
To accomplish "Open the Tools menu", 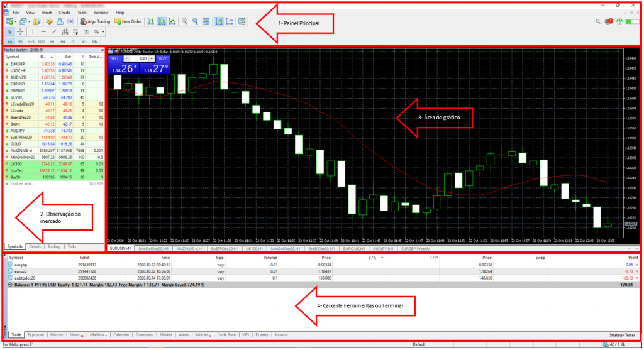I will [x=82, y=13].
